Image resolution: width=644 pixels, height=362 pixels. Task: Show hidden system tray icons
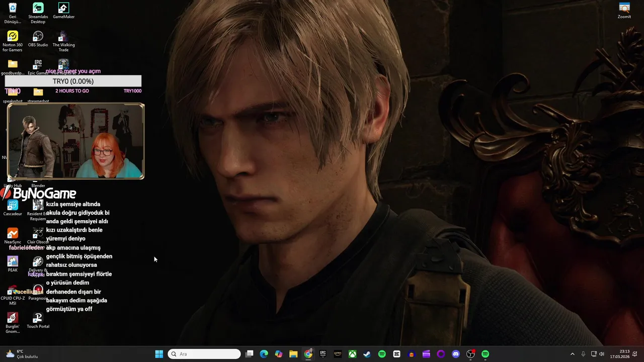click(x=572, y=354)
